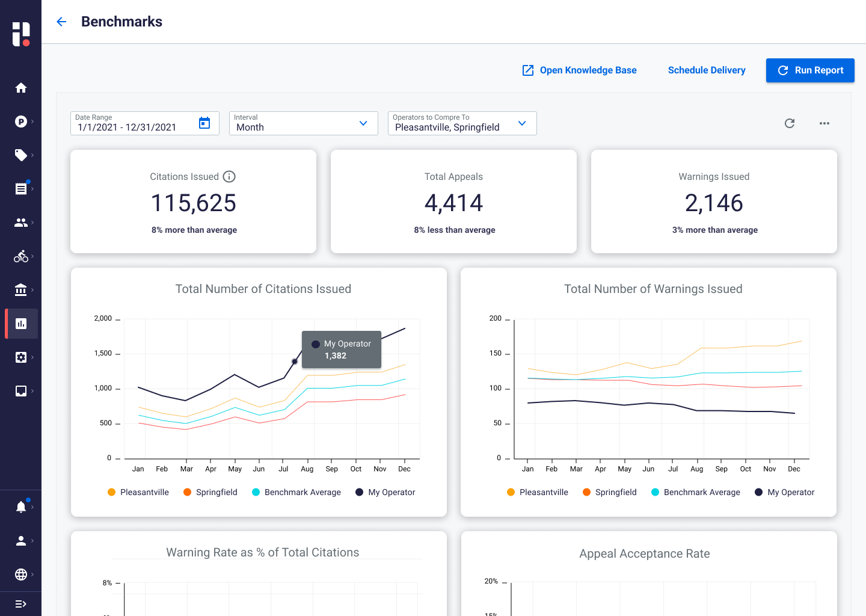Click the refresh icon above cards
Viewport: 866px width, 616px height.
(x=790, y=123)
